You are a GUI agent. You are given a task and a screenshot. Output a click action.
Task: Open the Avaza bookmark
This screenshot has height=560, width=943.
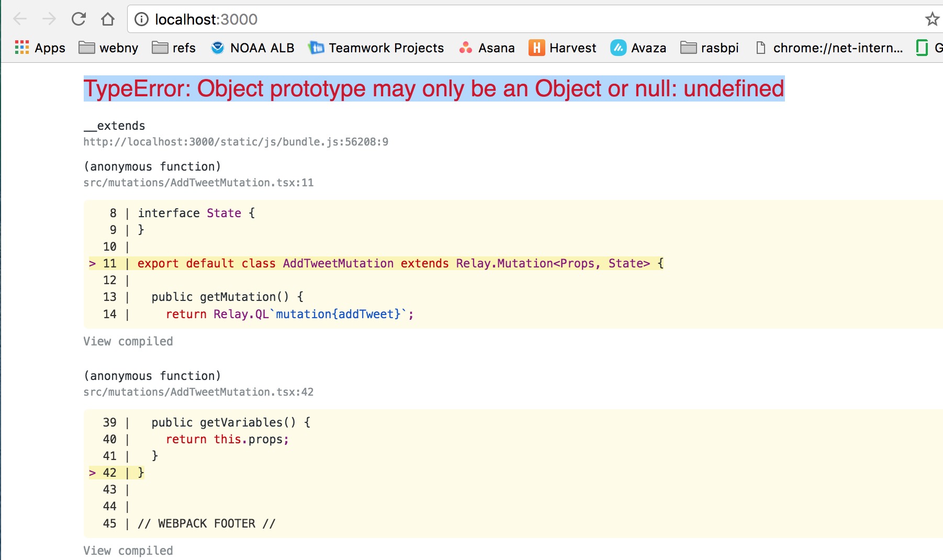tap(638, 48)
